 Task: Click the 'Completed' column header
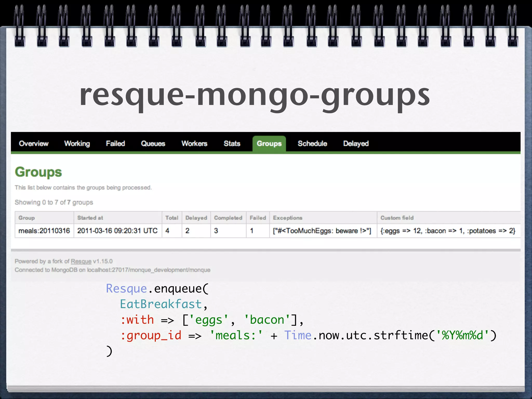click(x=228, y=218)
